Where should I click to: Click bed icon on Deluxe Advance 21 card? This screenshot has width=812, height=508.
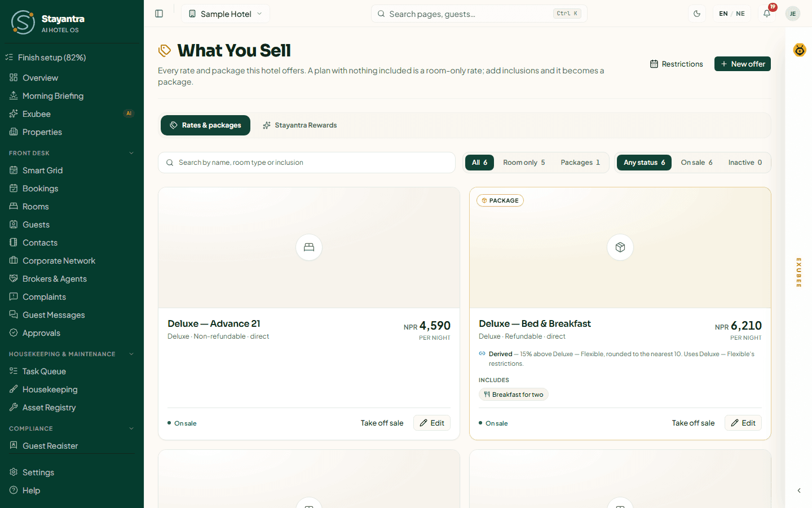tap(309, 247)
